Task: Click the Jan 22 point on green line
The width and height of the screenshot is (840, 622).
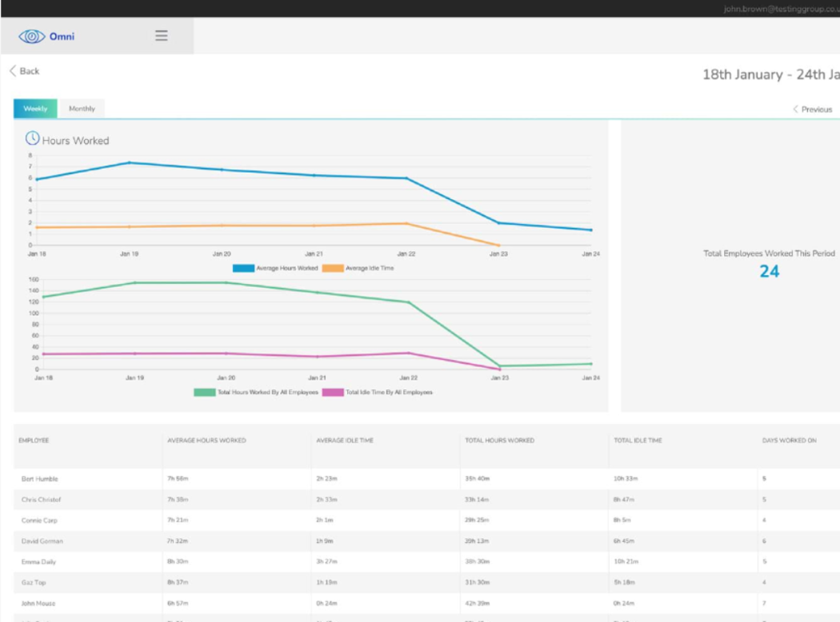Action: click(409, 302)
